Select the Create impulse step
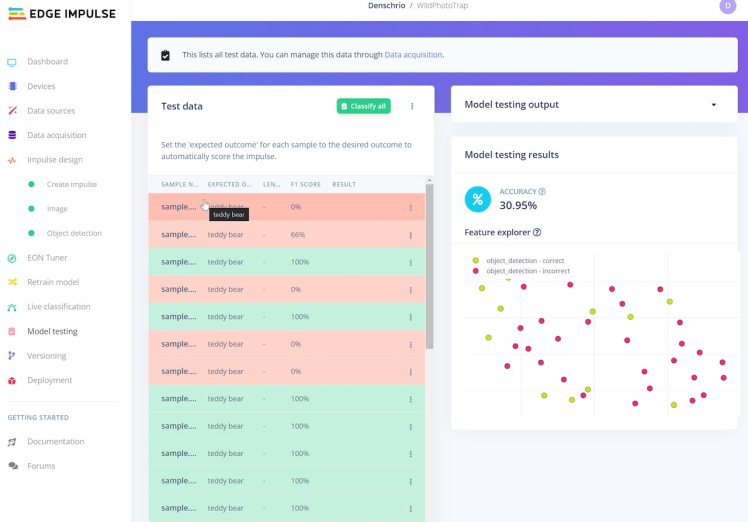The height and width of the screenshot is (522, 748). pyautogui.click(x=72, y=184)
